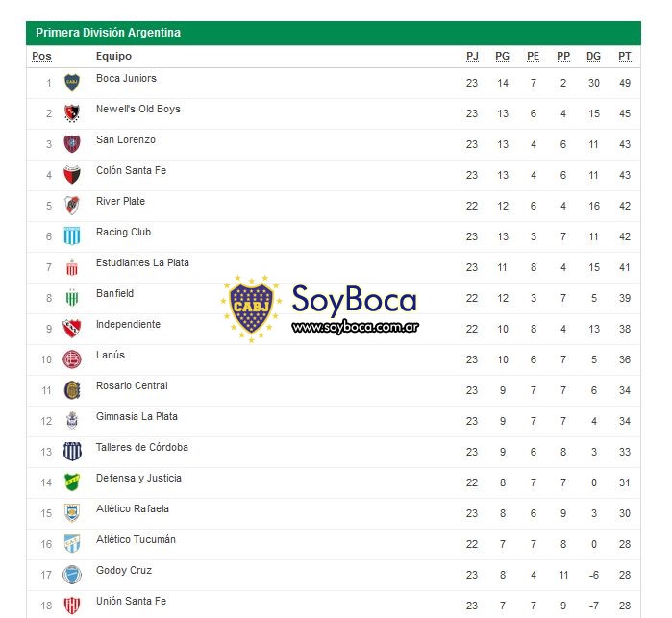Click the SoyBoca CABJ watermark logo

click(x=251, y=309)
